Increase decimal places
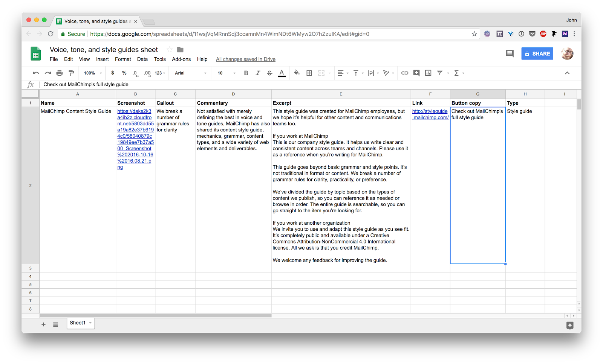 147,73
